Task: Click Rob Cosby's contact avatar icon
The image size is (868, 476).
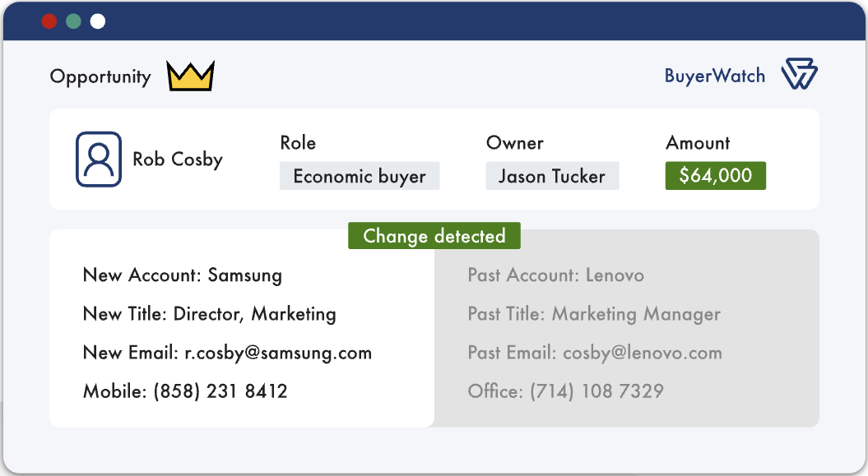Action: pyautogui.click(x=99, y=159)
